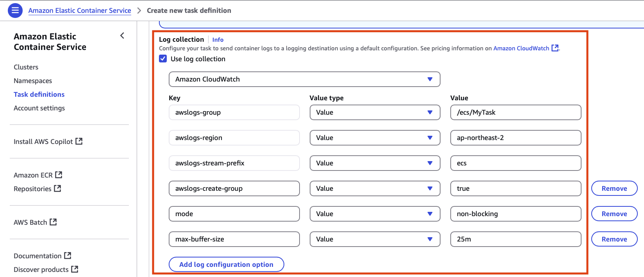The image size is (644, 277).
Task: Click external link icon beside Install AWS Copilot
Action: (79, 141)
